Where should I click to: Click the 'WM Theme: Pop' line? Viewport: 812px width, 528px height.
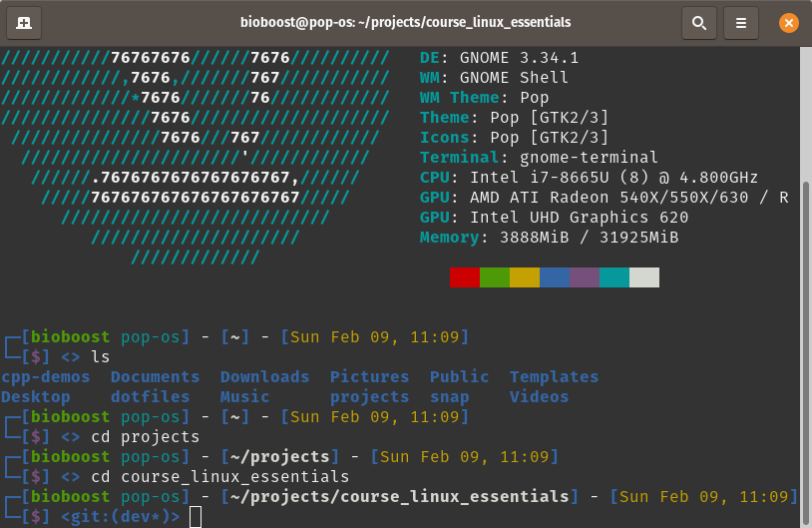tap(484, 98)
